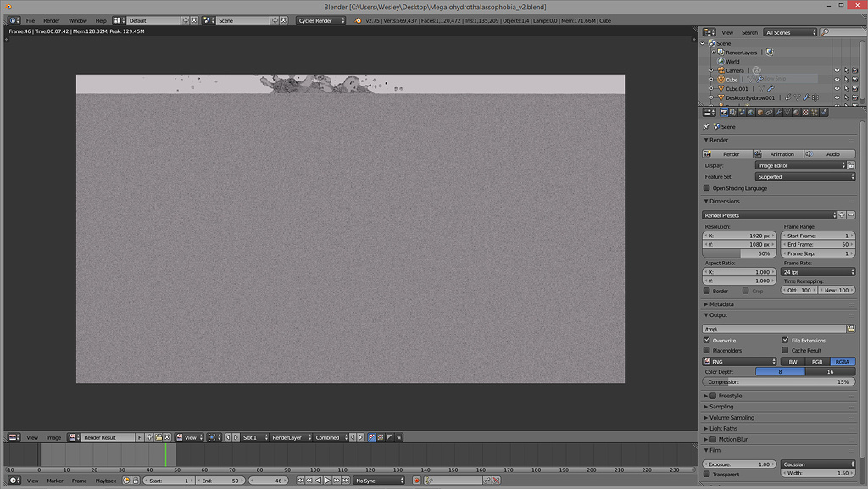The height and width of the screenshot is (489, 868).
Task: Click the Audio render button
Action: point(830,153)
